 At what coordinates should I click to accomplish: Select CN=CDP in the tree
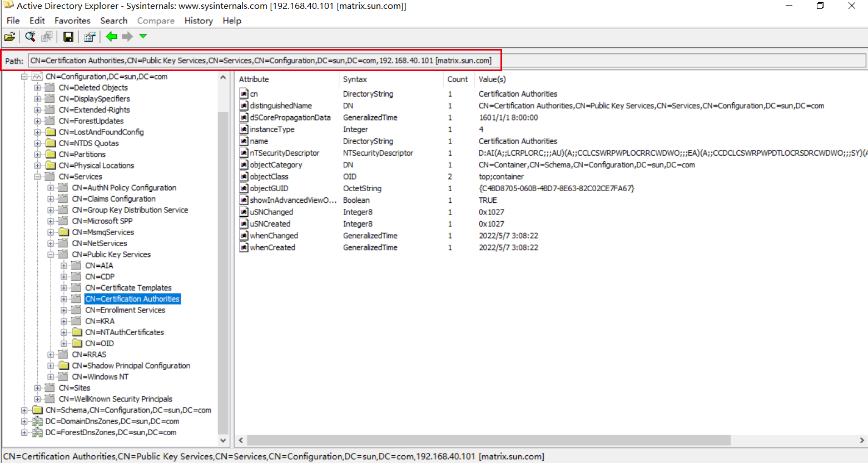coord(100,277)
